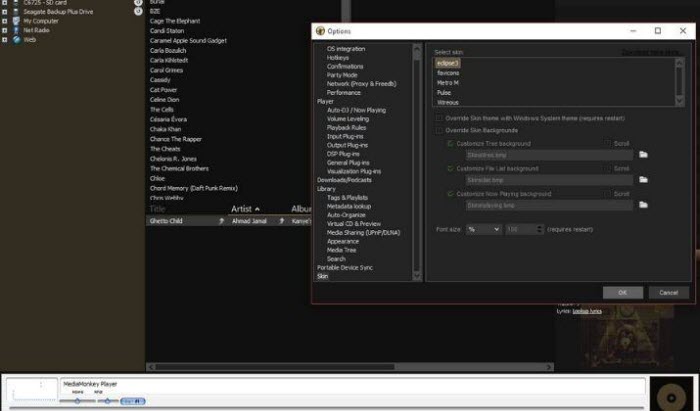Viewport: 700px width, 411px height.
Task: Open OS integration options page
Action: click(346, 49)
